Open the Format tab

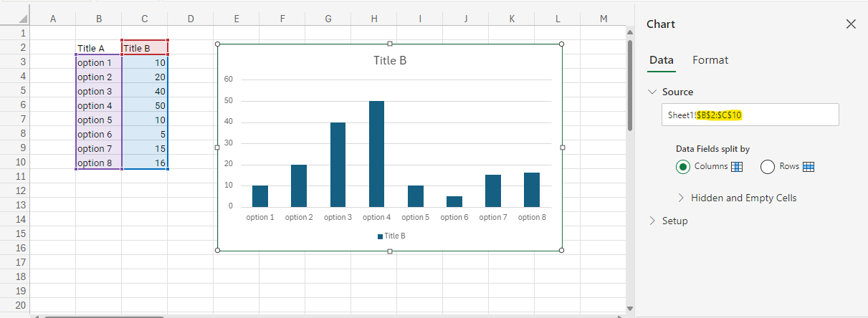[x=710, y=60]
